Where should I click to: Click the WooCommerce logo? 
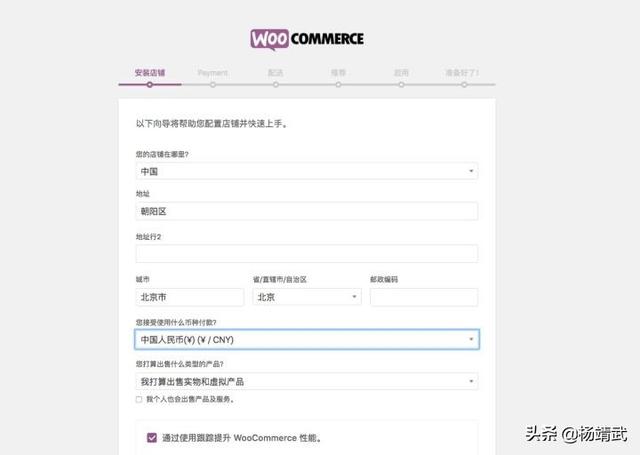307,40
